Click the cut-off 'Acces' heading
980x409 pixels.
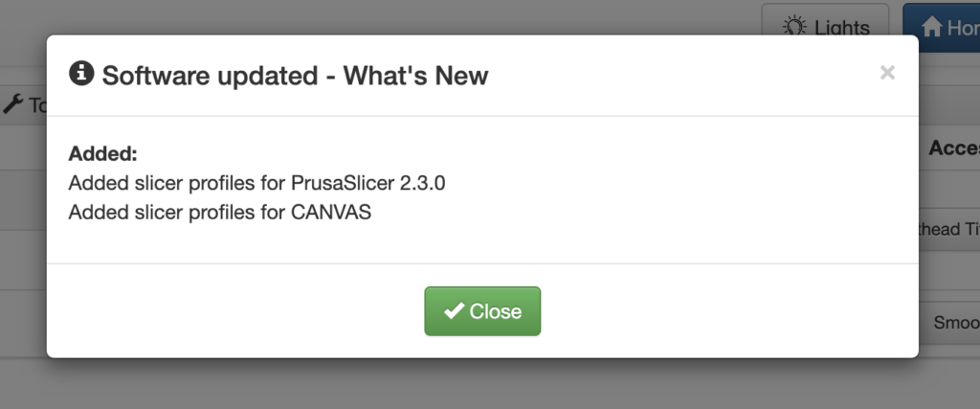[954, 148]
